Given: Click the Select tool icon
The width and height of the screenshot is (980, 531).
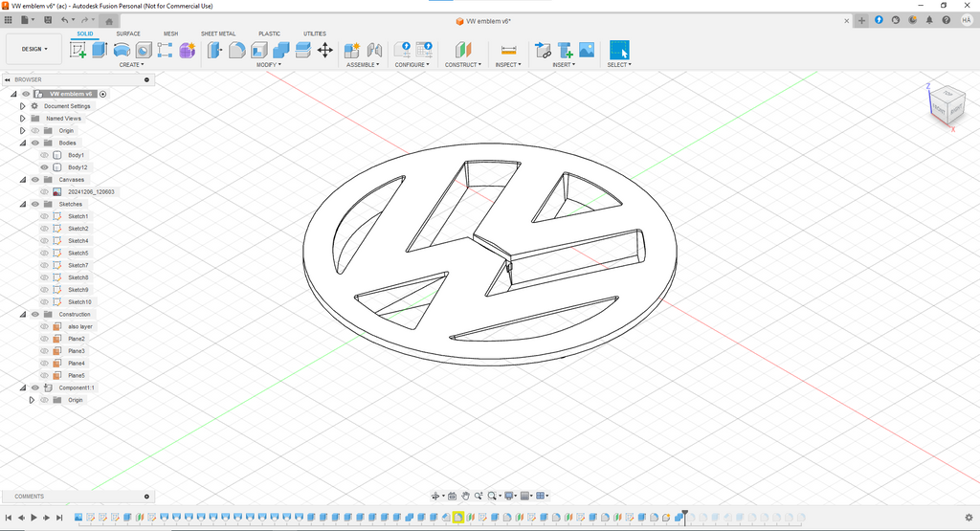Looking at the screenshot, I should pyautogui.click(x=619, y=50).
